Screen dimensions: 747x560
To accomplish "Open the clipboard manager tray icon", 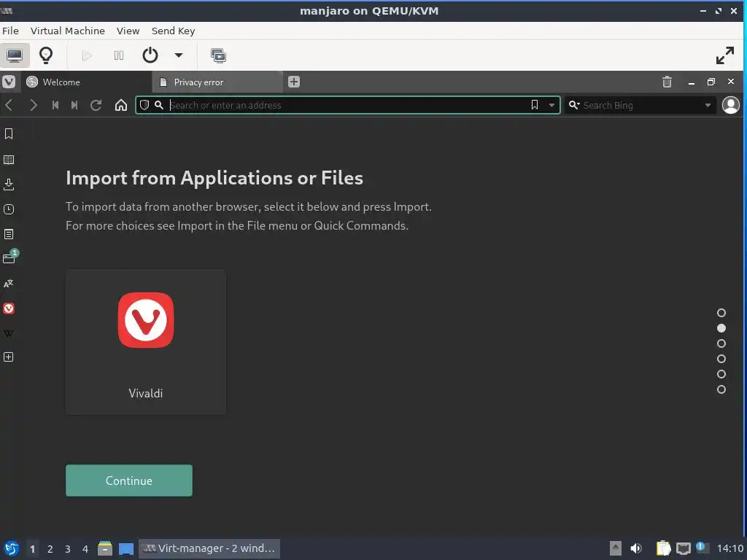I will click(x=663, y=548).
